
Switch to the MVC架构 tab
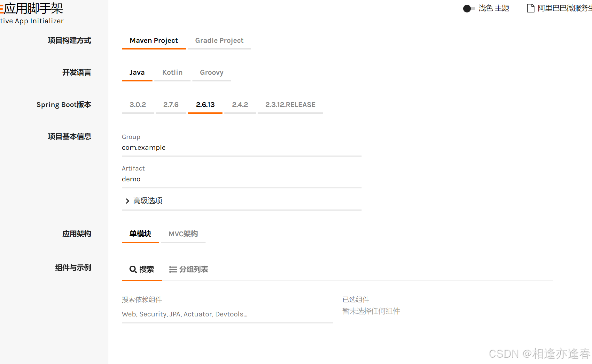point(183,234)
